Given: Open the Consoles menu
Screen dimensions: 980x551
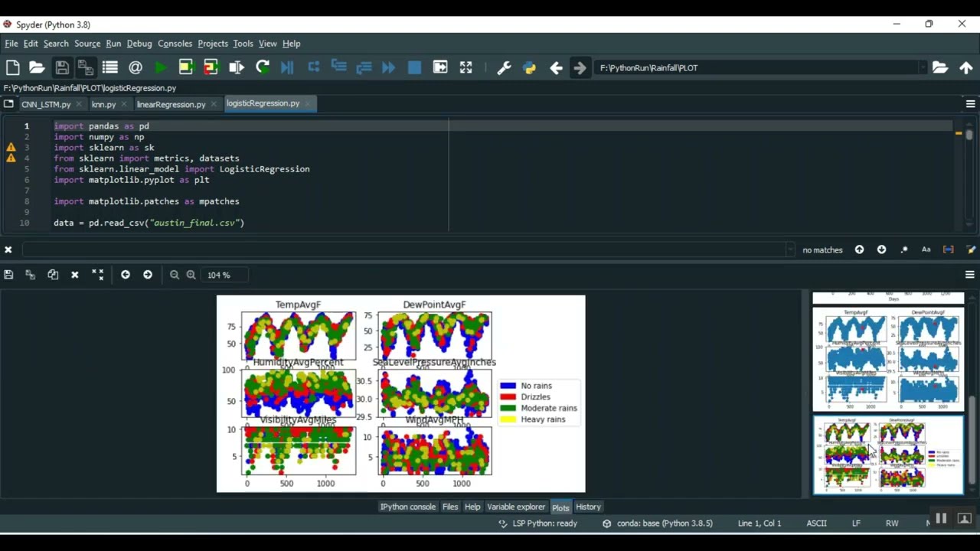Looking at the screenshot, I should [x=175, y=44].
